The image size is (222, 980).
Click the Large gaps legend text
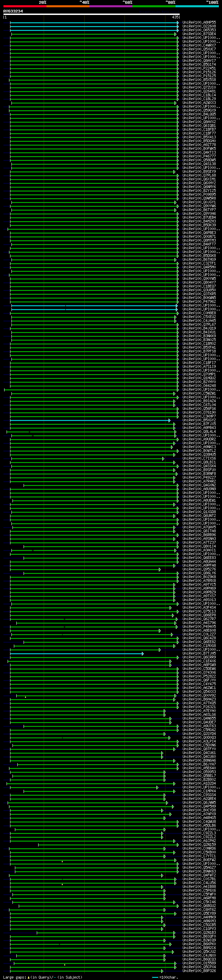click(43, 977)
